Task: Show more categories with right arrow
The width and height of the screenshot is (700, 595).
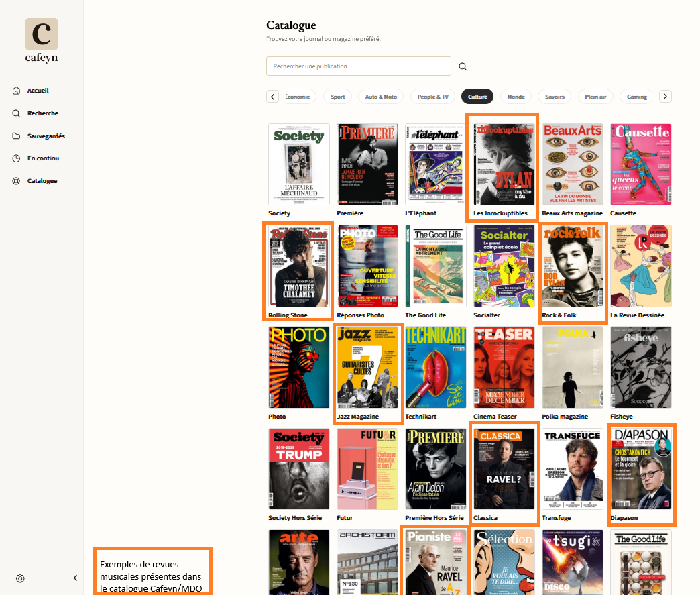Action: pos(665,97)
